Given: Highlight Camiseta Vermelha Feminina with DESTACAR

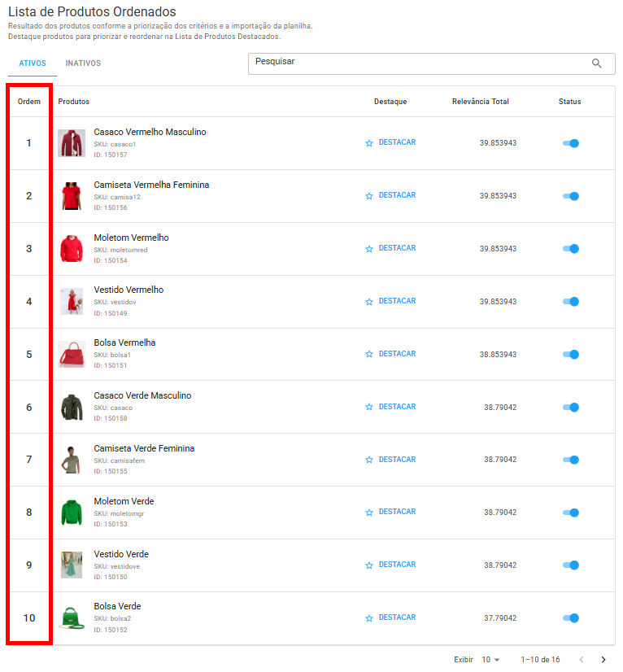Looking at the screenshot, I should (397, 195).
